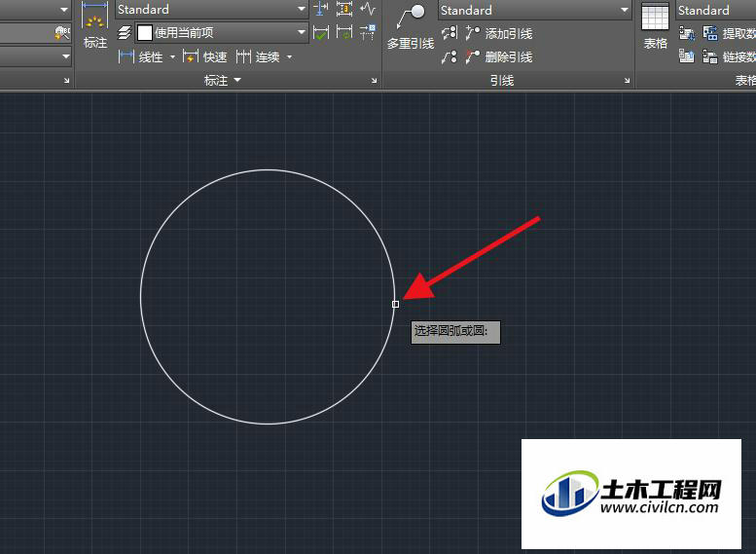Open the 标注 panel dialog launcher arrow
Viewport: 756px width, 554px height.
[375, 81]
